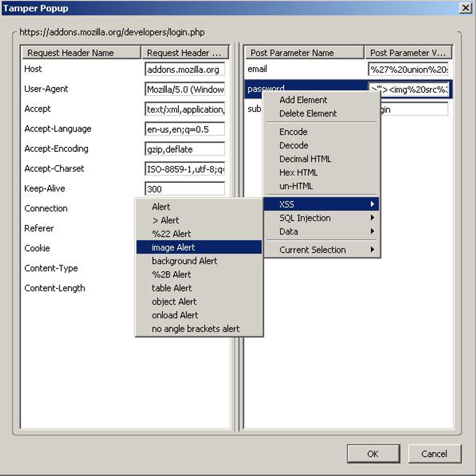Click the Keep-Alive value field showing 300
This screenshot has width=476, height=476.
tap(184, 189)
